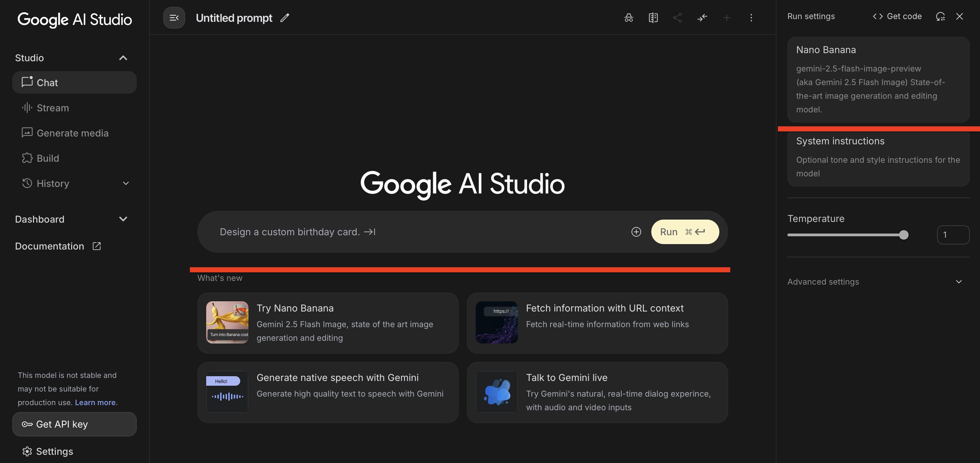Collapse the sidebar with the top-left toggle
The width and height of the screenshot is (980, 463).
click(x=174, y=18)
